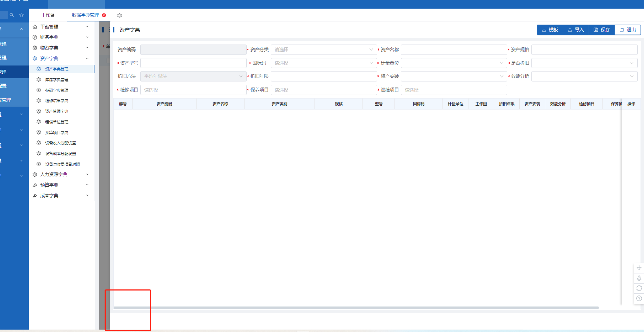Viewport: 644px width, 332px height.
Task: Click the 资产名称 input field
Action: coord(454,50)
